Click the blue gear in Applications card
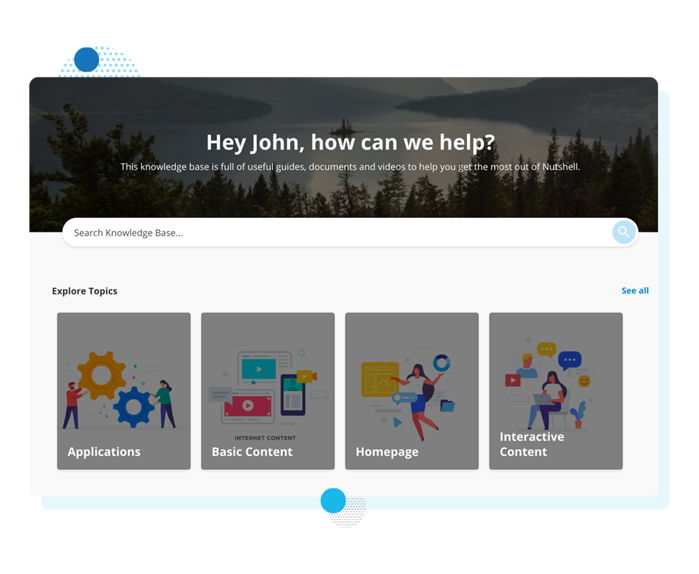Screen dimensions: 699x574 tap(133, 406)
